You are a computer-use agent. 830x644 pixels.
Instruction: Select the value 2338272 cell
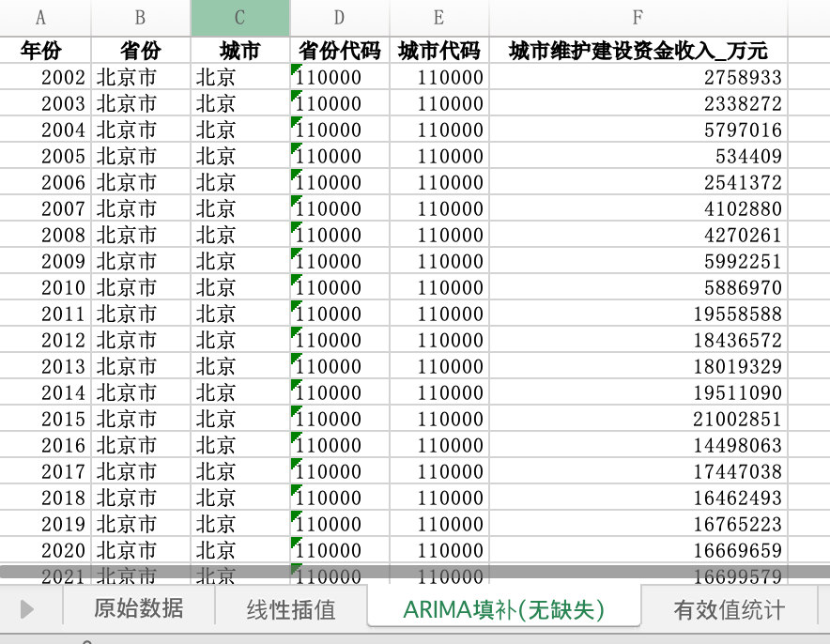(x=638, y=103)
